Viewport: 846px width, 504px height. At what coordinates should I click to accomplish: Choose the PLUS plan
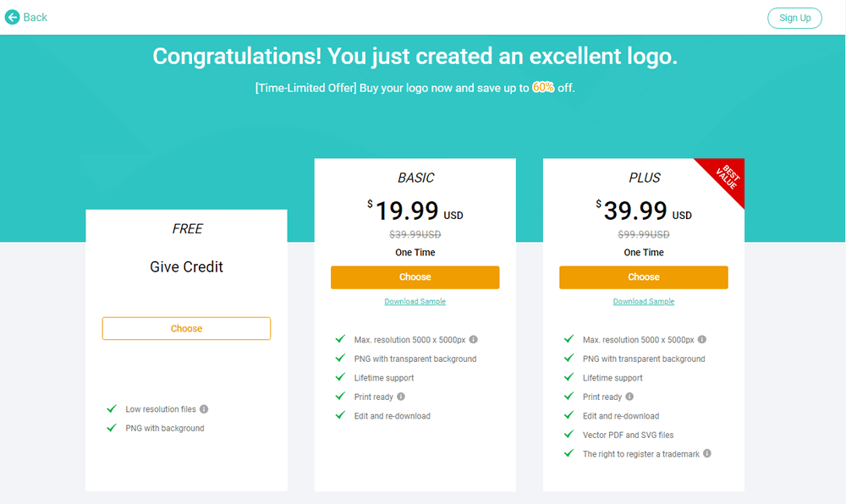coord(644,277)
